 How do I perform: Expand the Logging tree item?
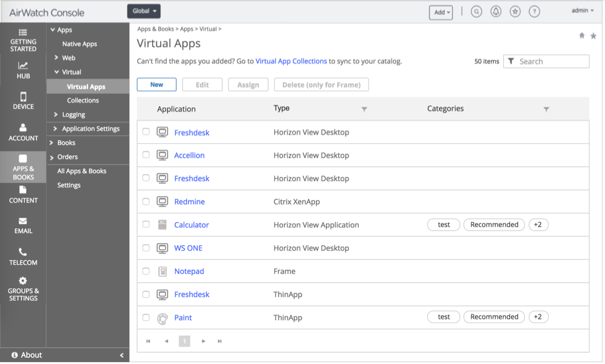(56, 115)
